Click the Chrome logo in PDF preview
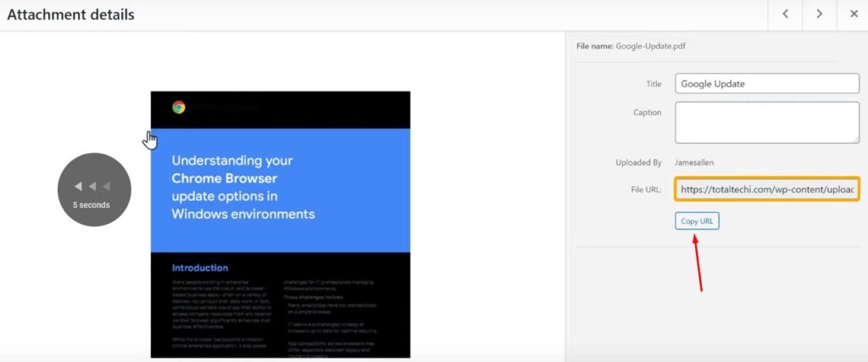 coord(179,107)
